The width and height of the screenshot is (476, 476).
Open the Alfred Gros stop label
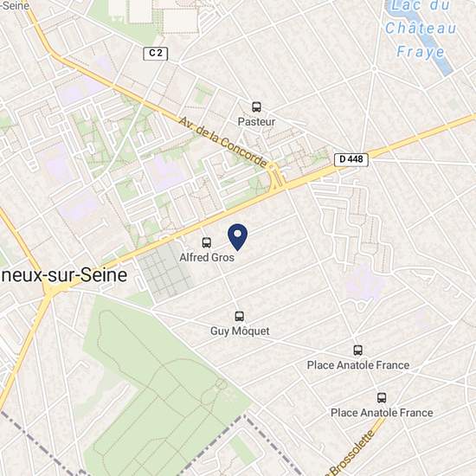click(x=207, y=257)
